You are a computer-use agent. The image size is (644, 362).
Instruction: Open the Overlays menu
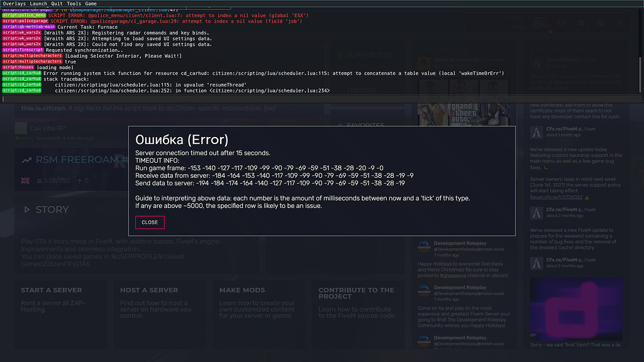coord(13,3)
